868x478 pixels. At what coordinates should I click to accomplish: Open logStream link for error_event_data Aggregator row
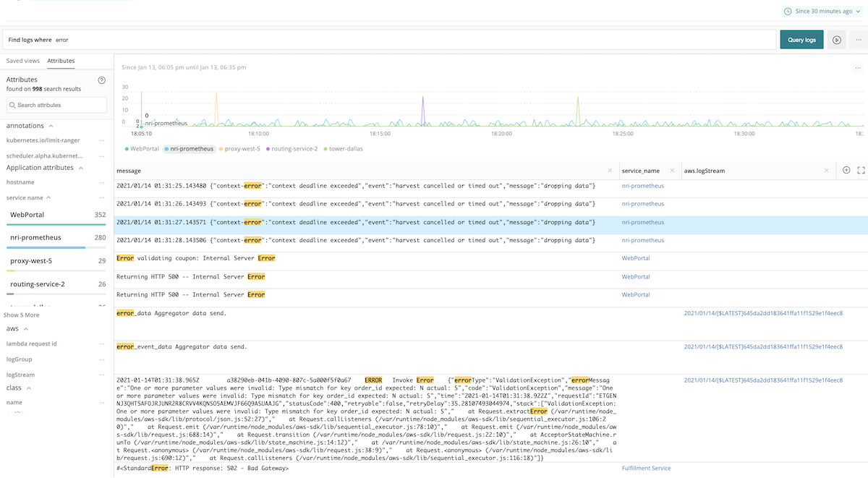(763, 347)
